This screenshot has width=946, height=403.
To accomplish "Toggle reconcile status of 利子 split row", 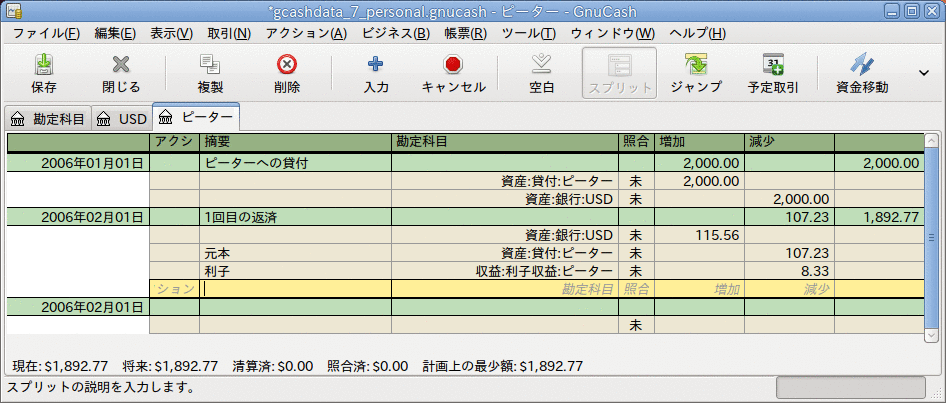I will [635, 271].
